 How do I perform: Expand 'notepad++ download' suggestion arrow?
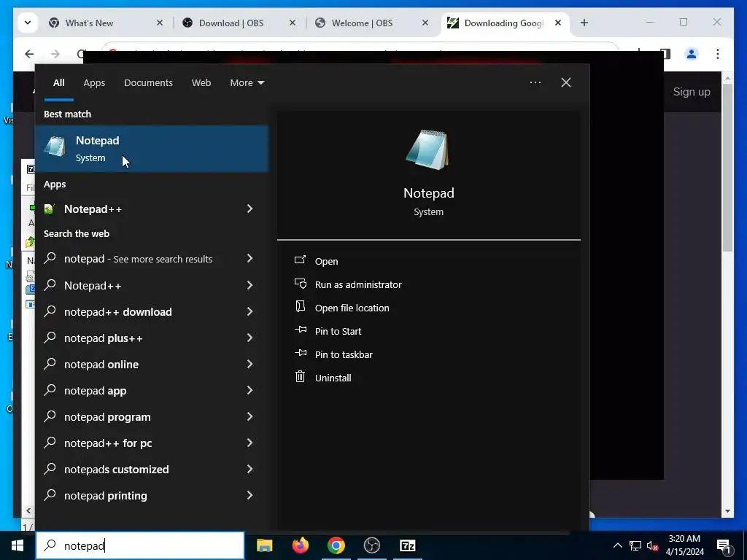(249, 311)
